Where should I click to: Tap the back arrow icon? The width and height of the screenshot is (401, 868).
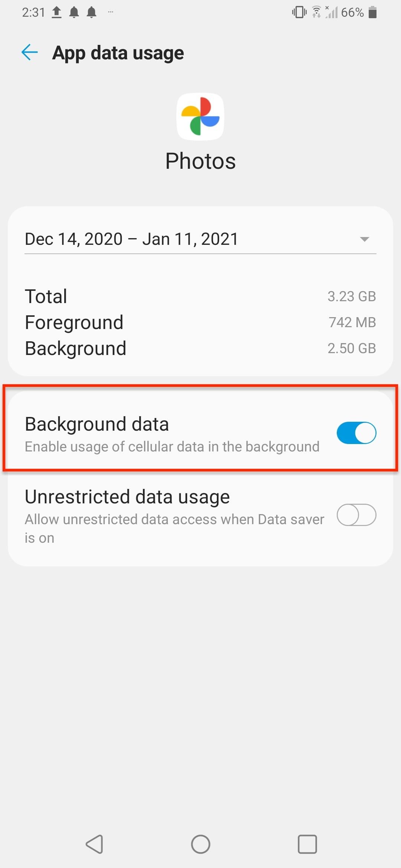(x=30, y=52)
